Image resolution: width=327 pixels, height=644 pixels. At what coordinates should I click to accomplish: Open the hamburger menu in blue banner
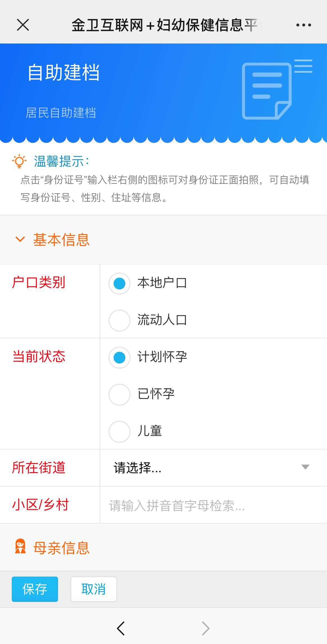point(303,66)
